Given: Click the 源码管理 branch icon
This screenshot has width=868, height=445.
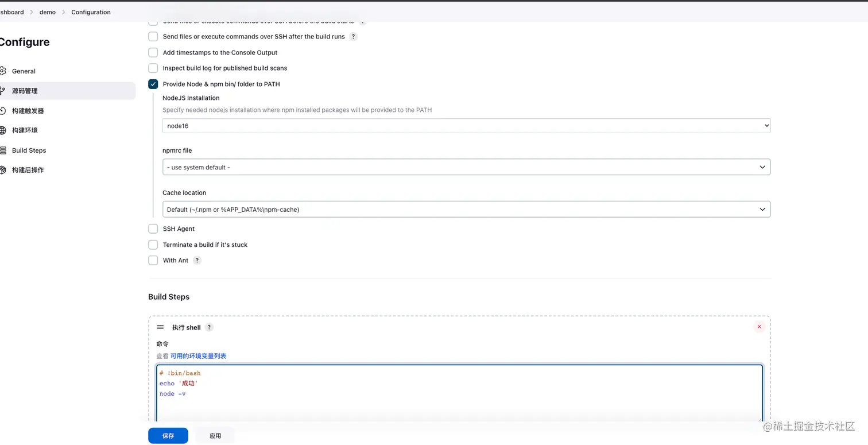Looking at the screenshot, I should point(3,91).
